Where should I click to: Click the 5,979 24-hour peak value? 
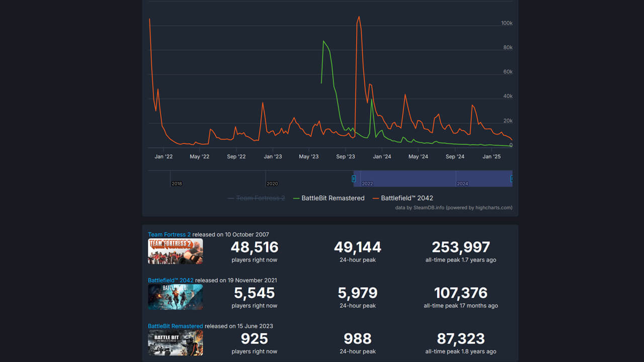click(x=358, y=293)
